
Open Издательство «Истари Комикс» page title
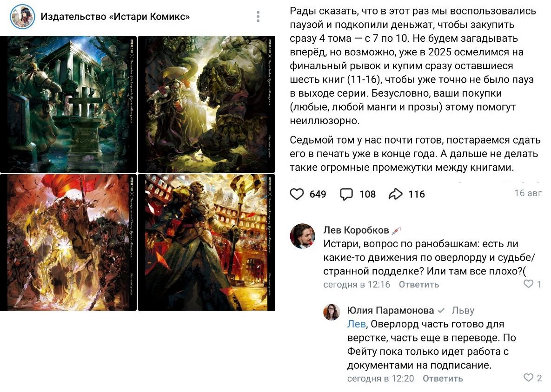click(x=115, y=17)
